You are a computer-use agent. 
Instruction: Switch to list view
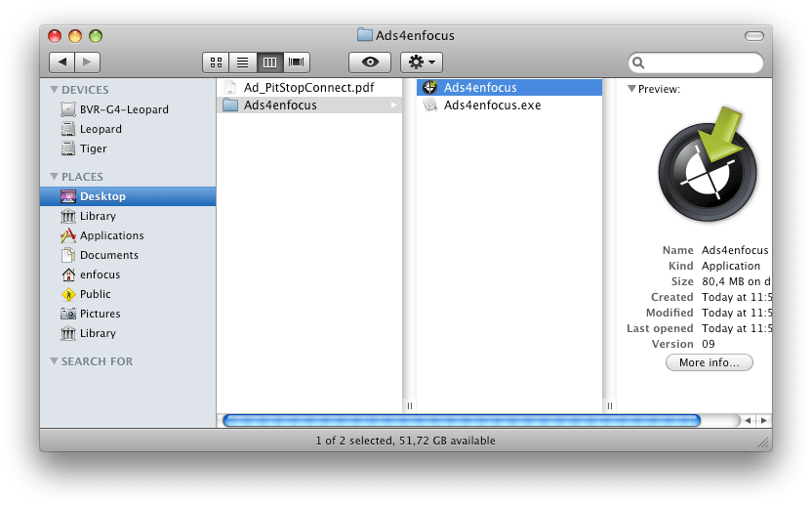click(243, 63)
